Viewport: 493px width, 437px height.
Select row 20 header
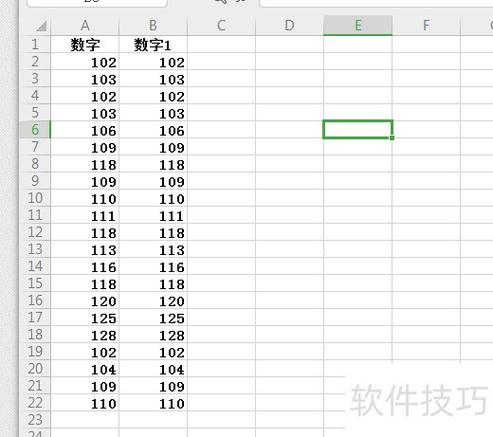tap(35, 368)
